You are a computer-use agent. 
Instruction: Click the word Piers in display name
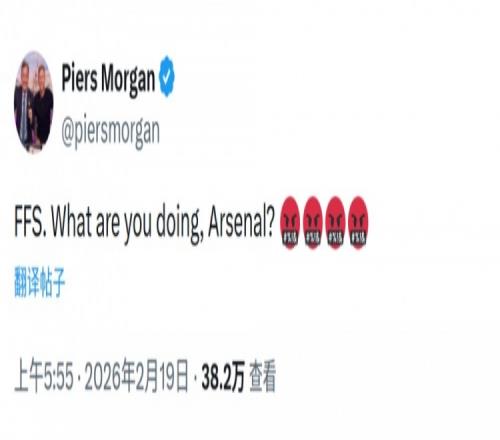79,78
